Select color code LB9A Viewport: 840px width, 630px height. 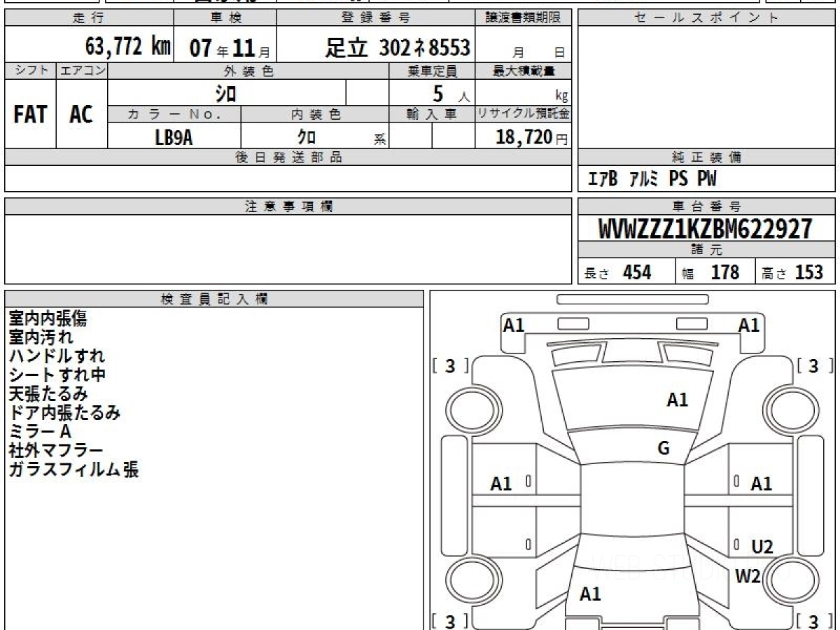pos(174,137)
